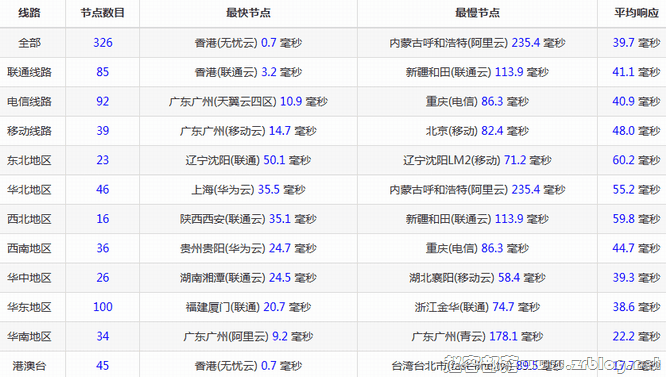Click node count 34 for 华南地区

(x=103, y=336)
